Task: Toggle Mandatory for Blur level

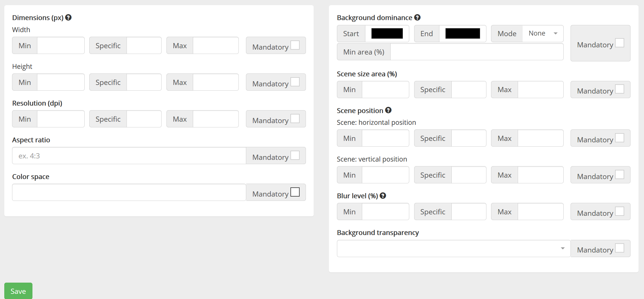Action: [x=620, y=211]
